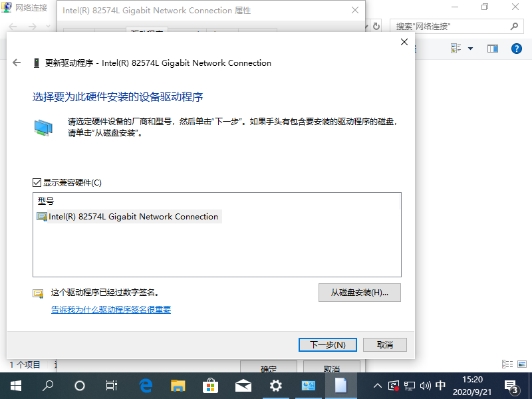Open the notification center icon

pos(511,386)
